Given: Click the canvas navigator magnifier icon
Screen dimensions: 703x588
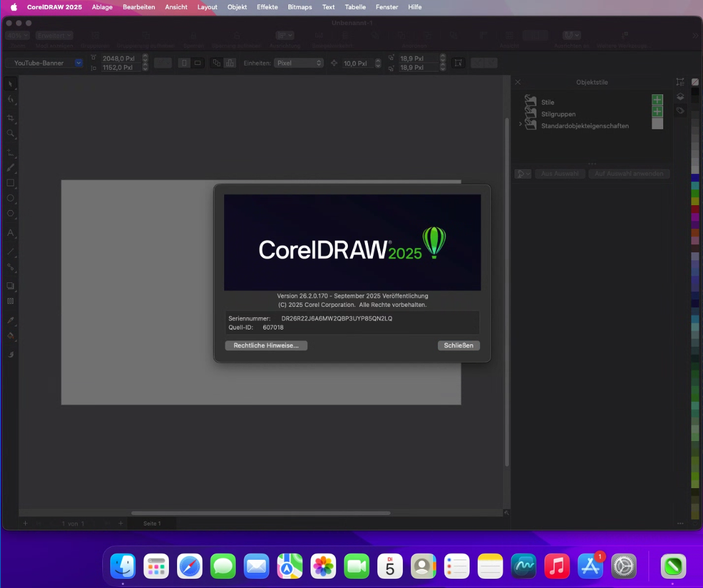Looking at the screenshot, I should click(506, 513).
